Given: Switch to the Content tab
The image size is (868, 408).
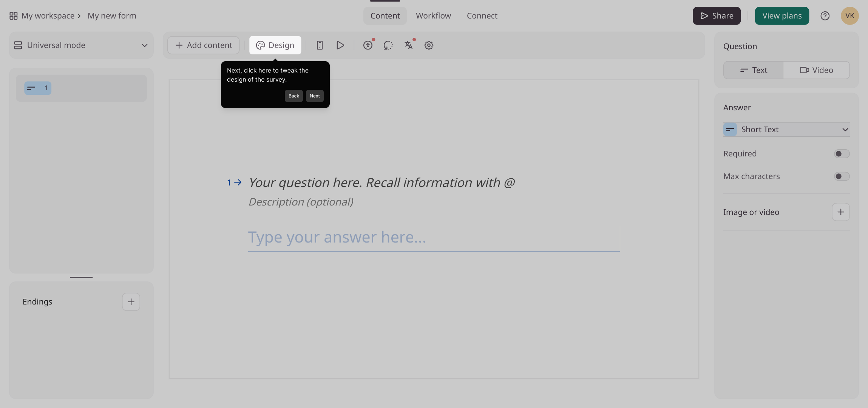Looking at the screenshot, I should point(385,16).
